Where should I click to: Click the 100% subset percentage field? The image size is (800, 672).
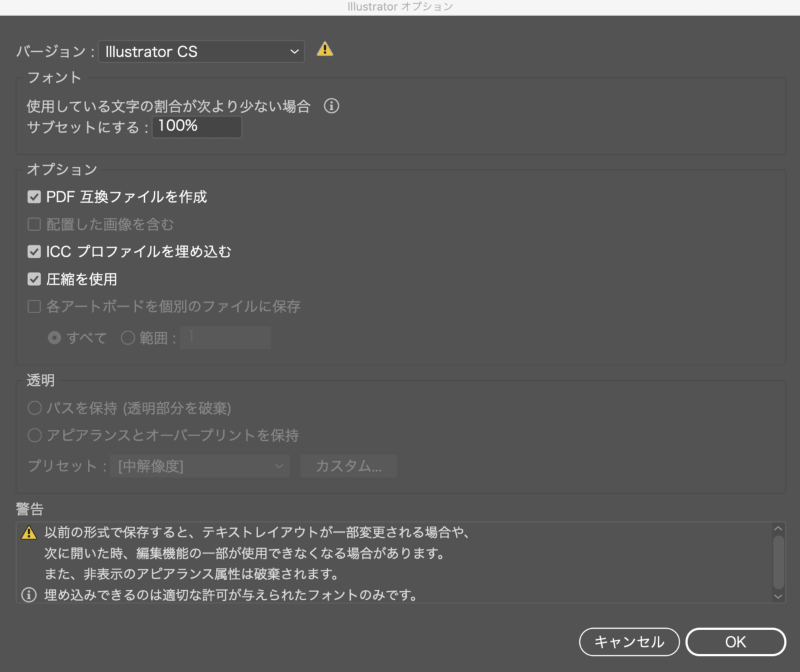click(x=196, y=127)
